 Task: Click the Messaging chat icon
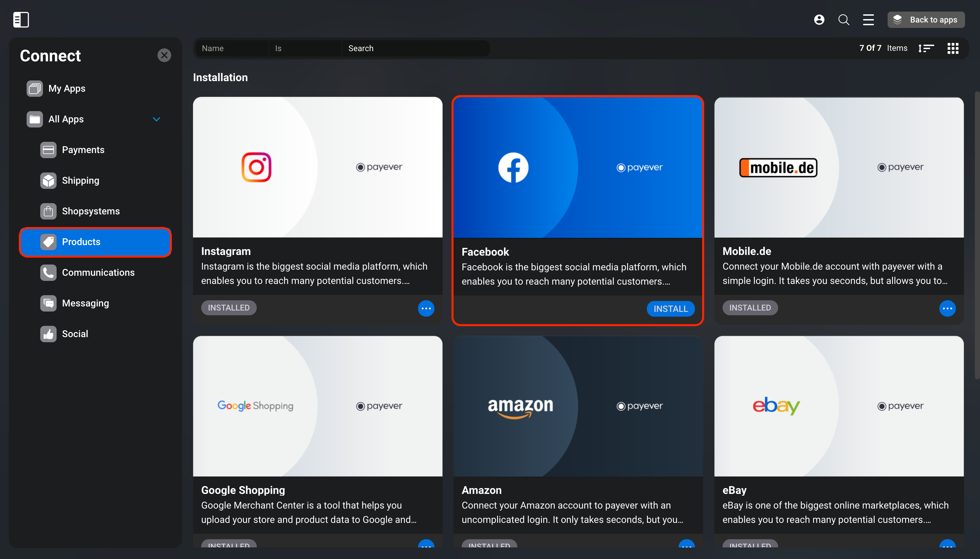[x=48, y=303]
